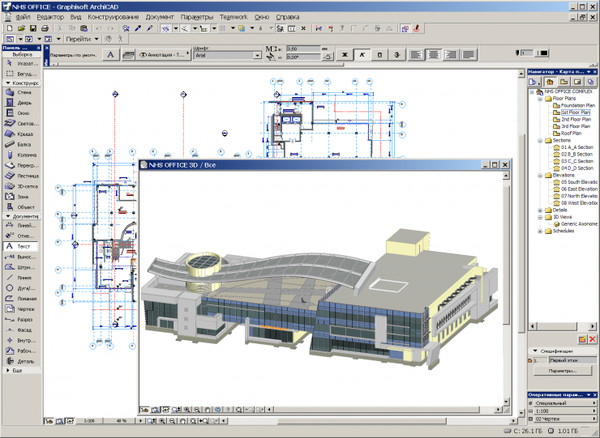Image resolution: width=600 pixels, height=438 pixels.
Task: Open the Документ menu
Action: coord(160,17)
